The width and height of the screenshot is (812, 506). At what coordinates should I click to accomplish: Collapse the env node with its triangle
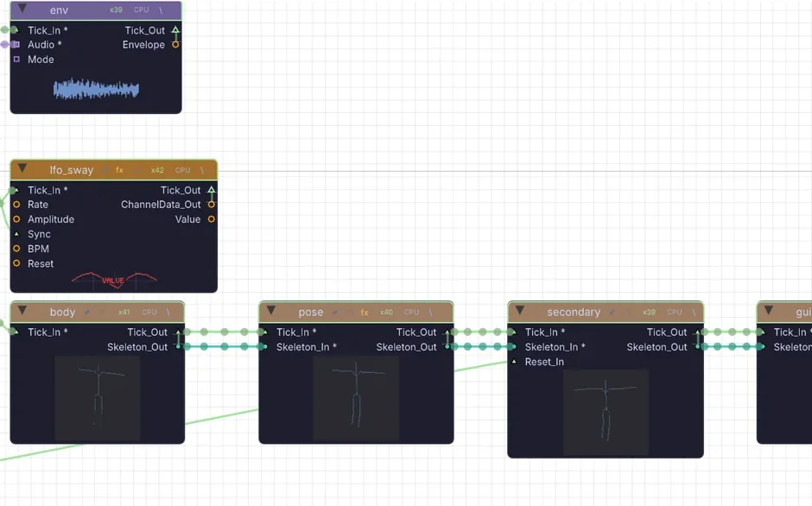[22, 9]
